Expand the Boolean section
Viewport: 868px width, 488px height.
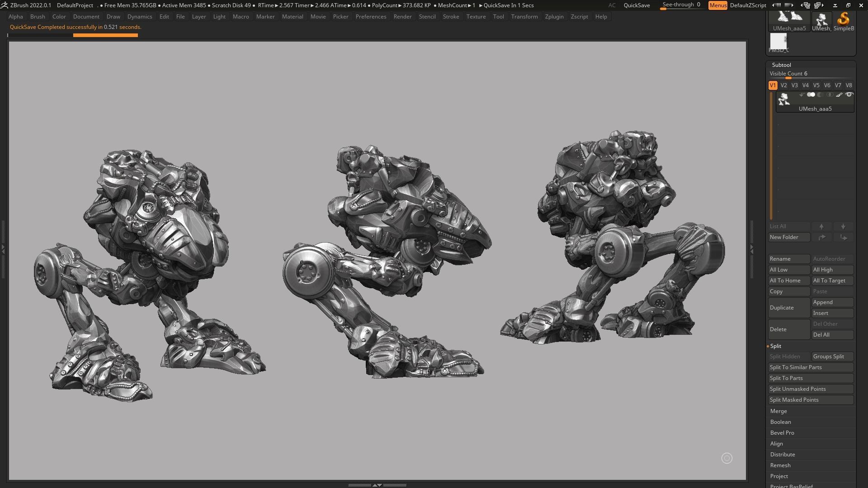(x=781, y=422)
